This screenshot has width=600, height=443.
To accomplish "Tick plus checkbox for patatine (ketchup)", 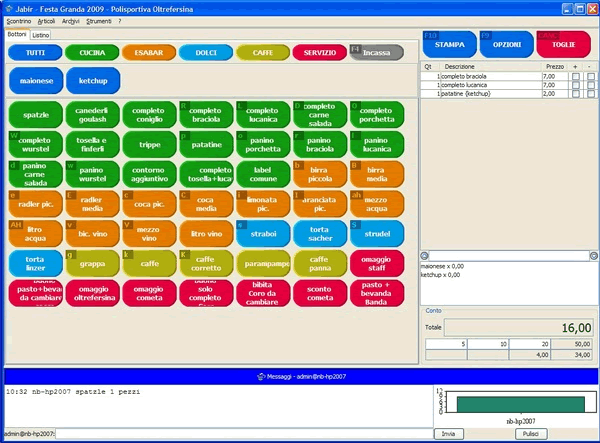I will (x=575, y=94).
